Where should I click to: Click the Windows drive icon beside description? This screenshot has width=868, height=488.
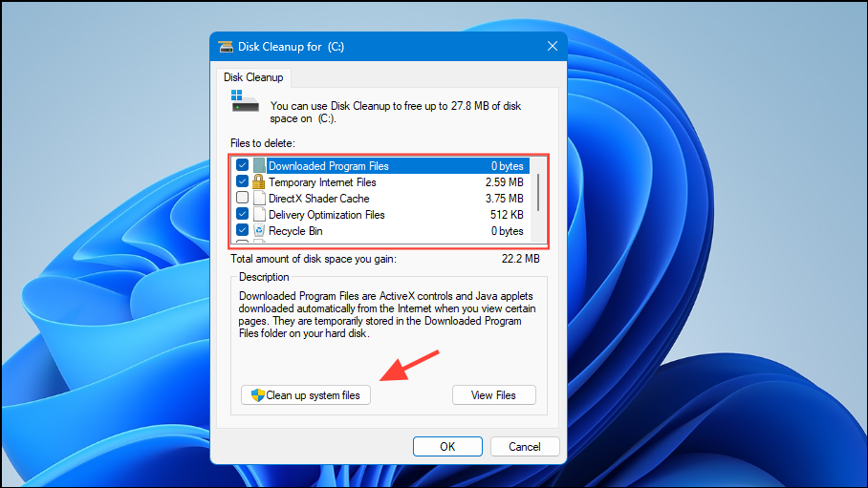point(246,101)
